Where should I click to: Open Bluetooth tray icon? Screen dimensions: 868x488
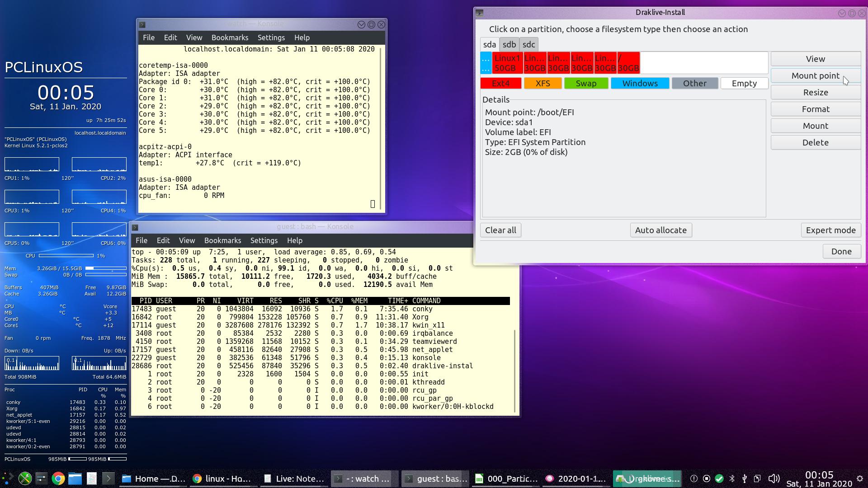point(732,479)
